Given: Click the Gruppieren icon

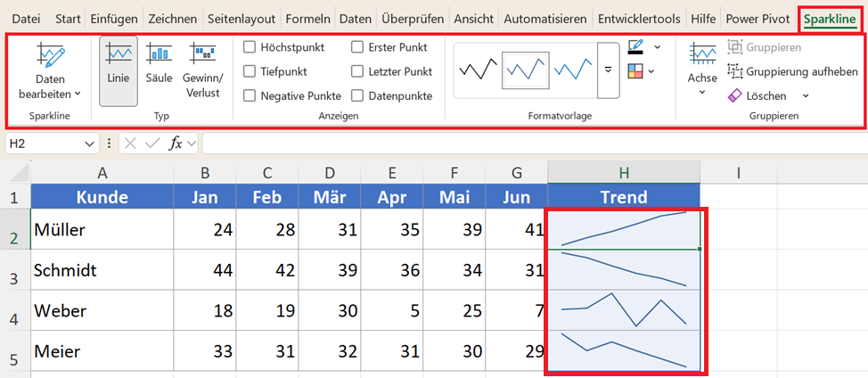Looking at the screenshot, I should pyautogui.click(x=734, y=47).
